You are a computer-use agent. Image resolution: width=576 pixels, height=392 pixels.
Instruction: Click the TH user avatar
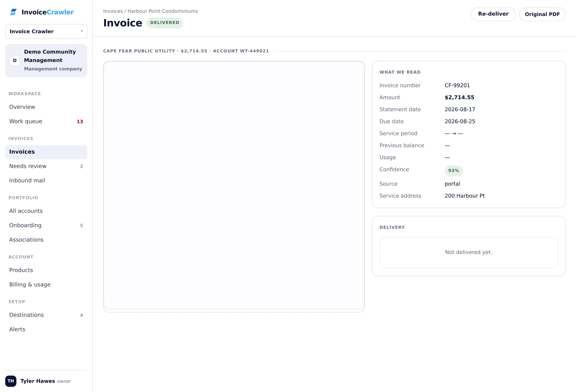[x=11, y=381]
